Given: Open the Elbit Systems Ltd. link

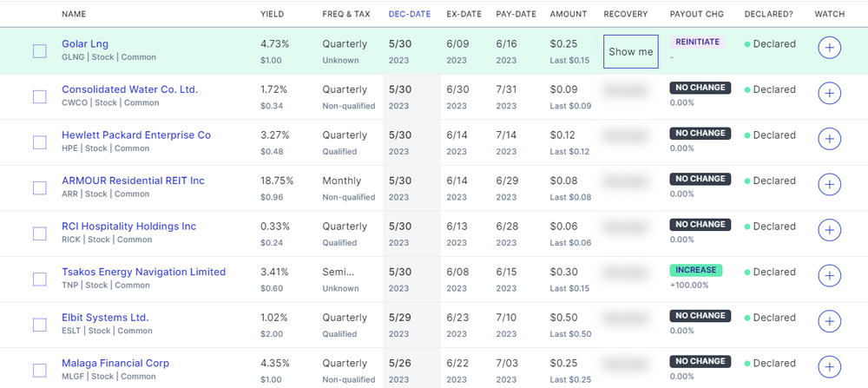Looking at the screenshot, I should pyautogui.click(x=105, y=318).
